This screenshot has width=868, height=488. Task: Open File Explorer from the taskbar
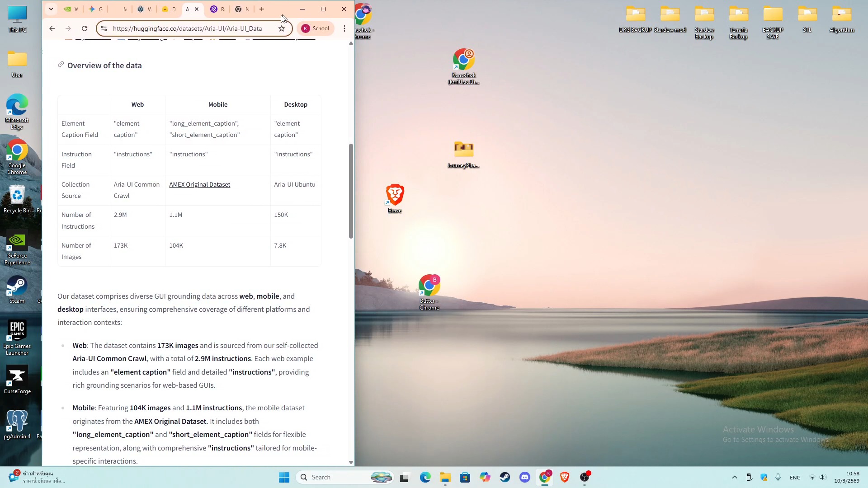tap(445, 477)
